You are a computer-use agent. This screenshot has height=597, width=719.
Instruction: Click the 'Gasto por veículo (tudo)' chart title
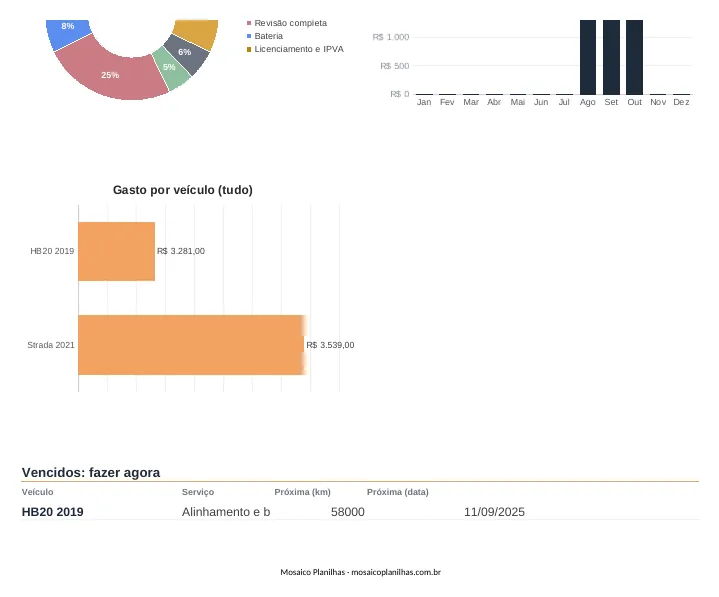click(x=183, y=190)
